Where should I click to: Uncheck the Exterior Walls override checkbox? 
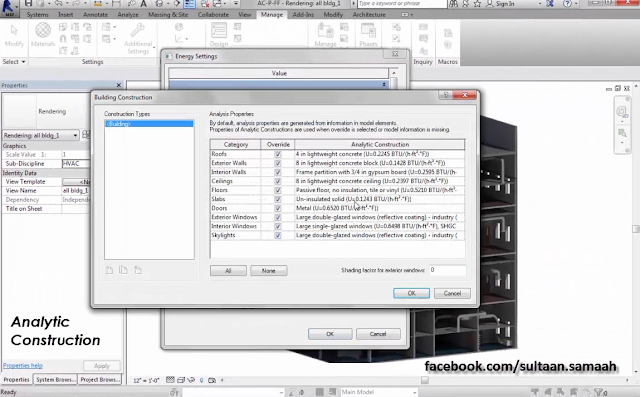pyautogui.click(x=278, y=163)
